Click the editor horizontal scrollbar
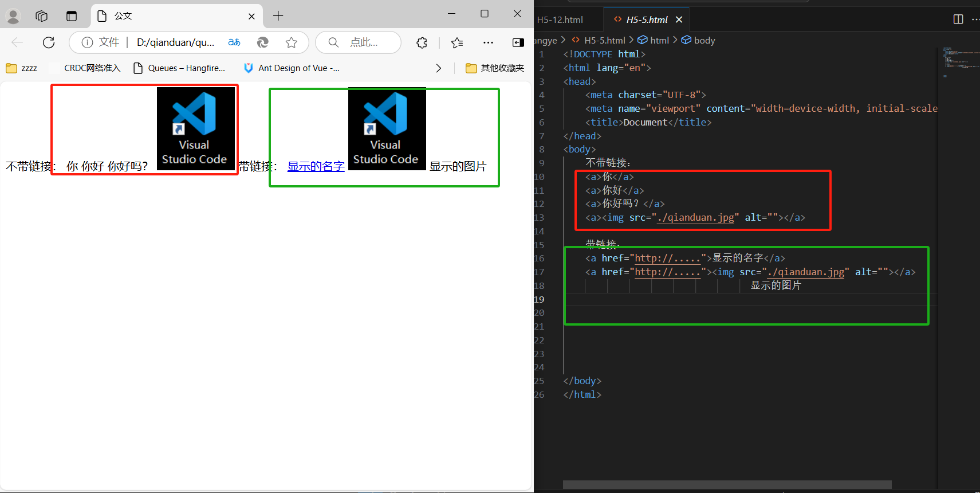Image resolution: width=980 pixels, height=493 pixels. pos(727,485)
